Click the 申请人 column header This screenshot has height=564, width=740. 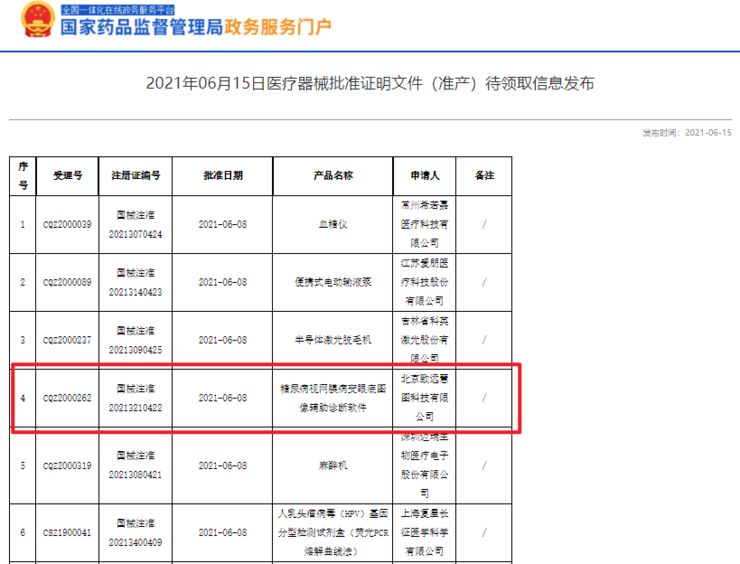pos(425,176)
